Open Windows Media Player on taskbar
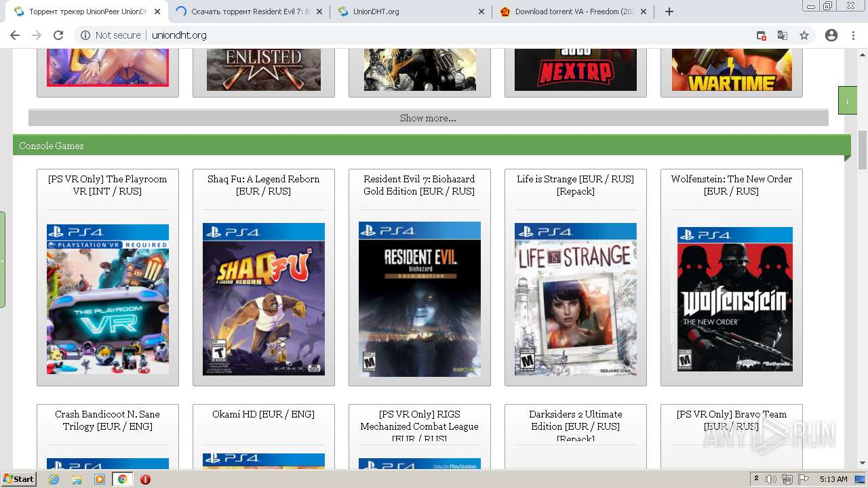Viewport: 868px width, 488px height. pyautogui.click(x=100, y=479)
